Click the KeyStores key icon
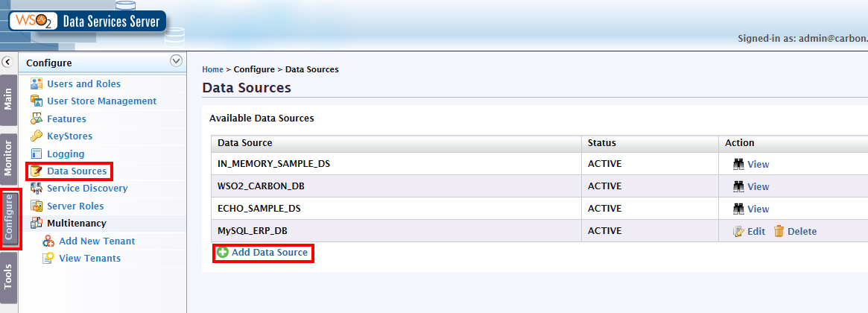Screen dimensions: 868x313 tap(37, 136)
